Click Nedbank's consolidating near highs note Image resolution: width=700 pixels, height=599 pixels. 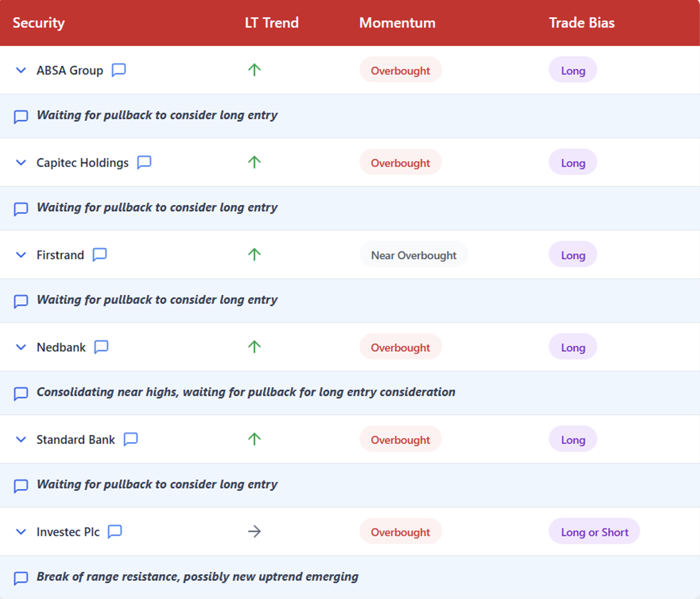[246, 392]
